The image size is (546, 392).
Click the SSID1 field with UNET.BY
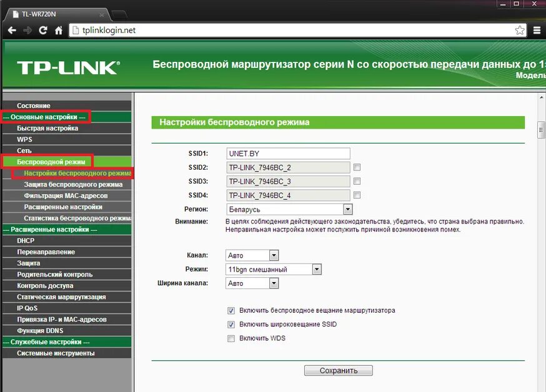(x=289, y=154)
